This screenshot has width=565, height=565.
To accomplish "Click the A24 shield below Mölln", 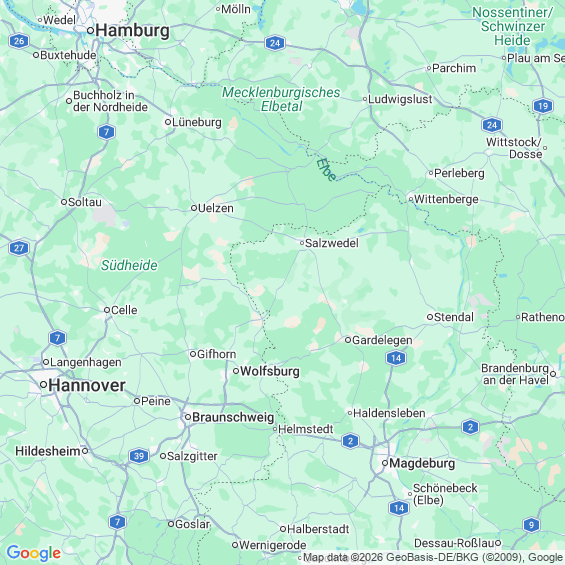I will pyautogui.click(x=275, y=43).
